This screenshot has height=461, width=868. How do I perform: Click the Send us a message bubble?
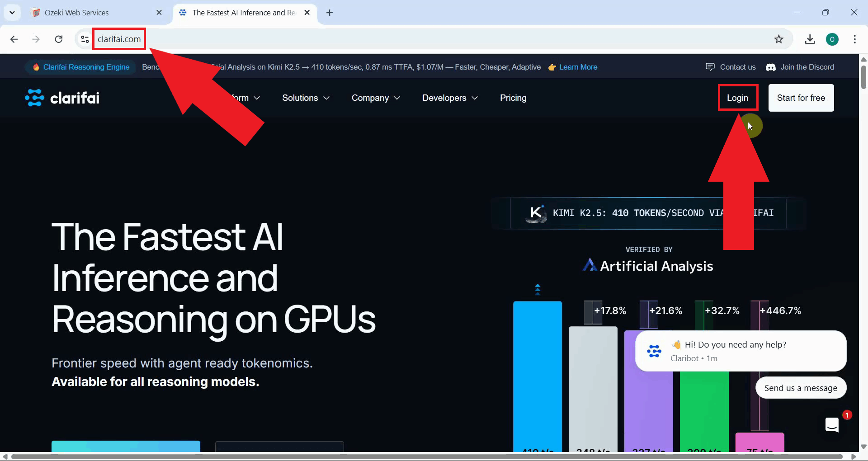[801, 387]
